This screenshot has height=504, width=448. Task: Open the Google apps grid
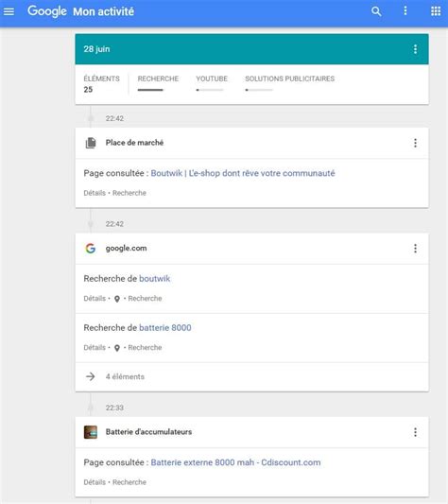436,11
